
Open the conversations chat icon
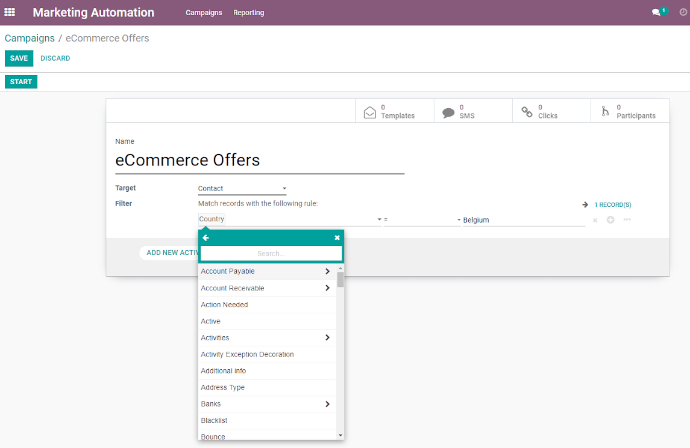tap(657, 13)
